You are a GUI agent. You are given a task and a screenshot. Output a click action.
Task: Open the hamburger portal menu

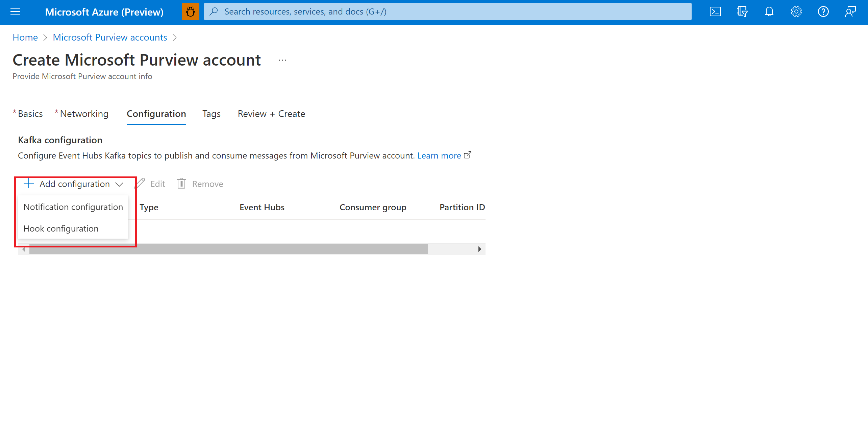pos(15,12)
